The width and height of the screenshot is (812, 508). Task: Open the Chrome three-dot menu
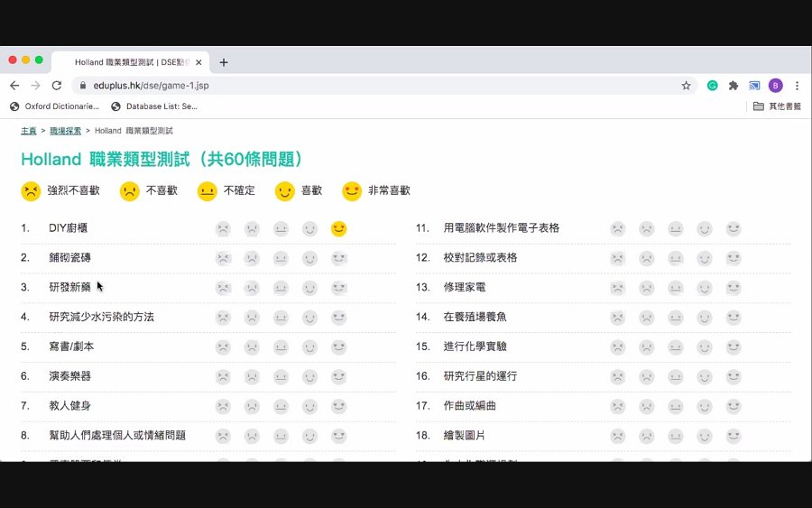point(797,86)
